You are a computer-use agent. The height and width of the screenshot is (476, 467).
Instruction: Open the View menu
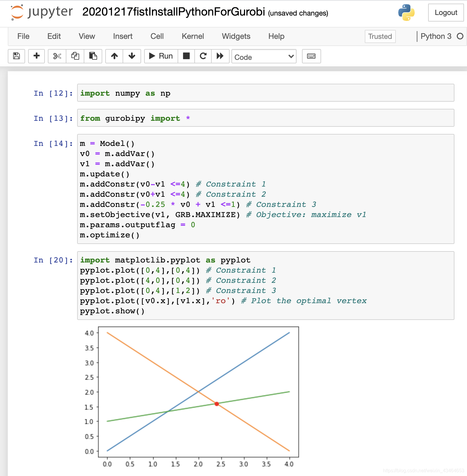point(87,36)
